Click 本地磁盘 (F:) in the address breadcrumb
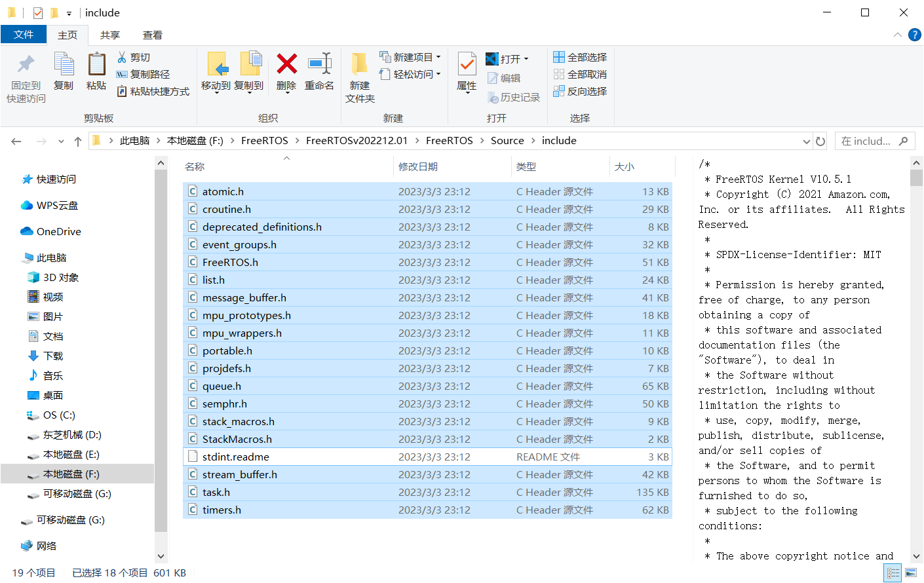The image size is (924, 583). pyautogui.click(x=195, y=141)
